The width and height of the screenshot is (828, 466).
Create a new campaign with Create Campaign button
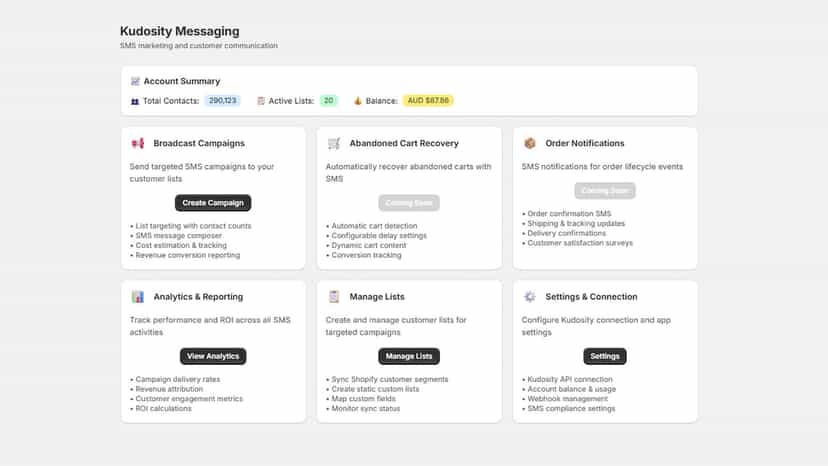[213, 203]
